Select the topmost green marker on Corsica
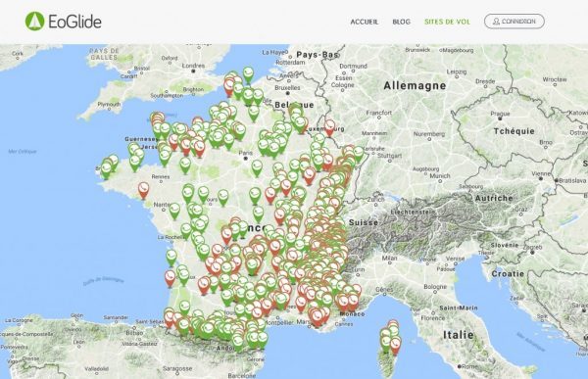Image resolution: width=588 pixels, height=379 pixels. 393,330
